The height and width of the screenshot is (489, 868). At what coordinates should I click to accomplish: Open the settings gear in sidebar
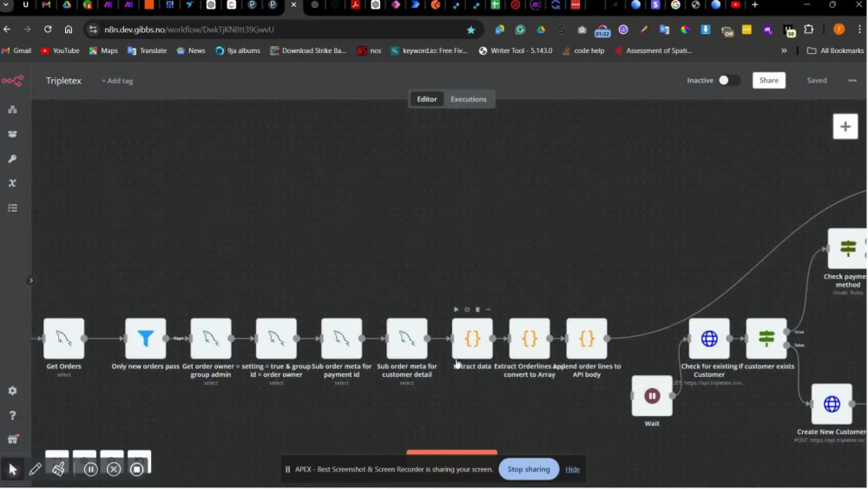point(12,391)
